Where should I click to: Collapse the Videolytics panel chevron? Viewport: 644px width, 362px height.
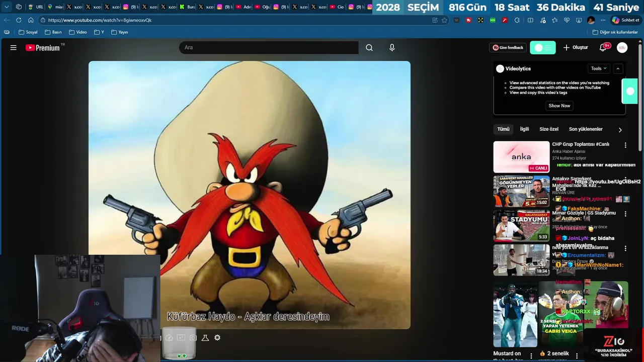point(618,69)
